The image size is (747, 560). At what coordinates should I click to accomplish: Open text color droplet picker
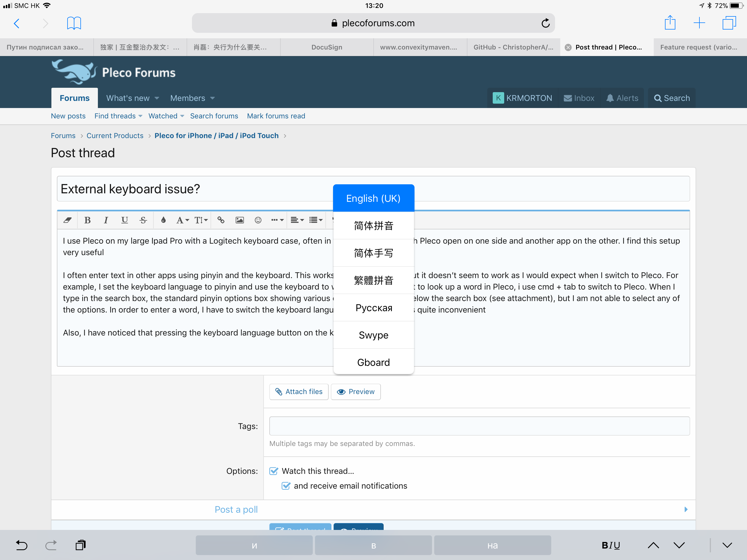click(164, 220)
